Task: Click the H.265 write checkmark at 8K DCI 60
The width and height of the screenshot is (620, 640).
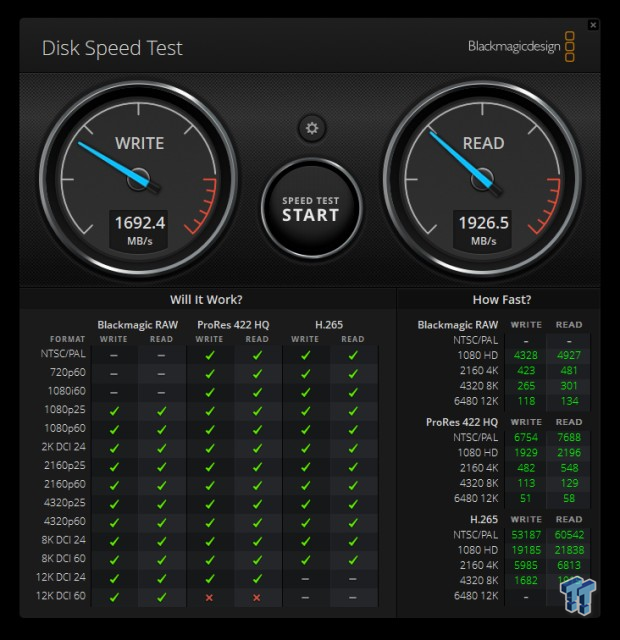Action: click(x=305, y=560)
